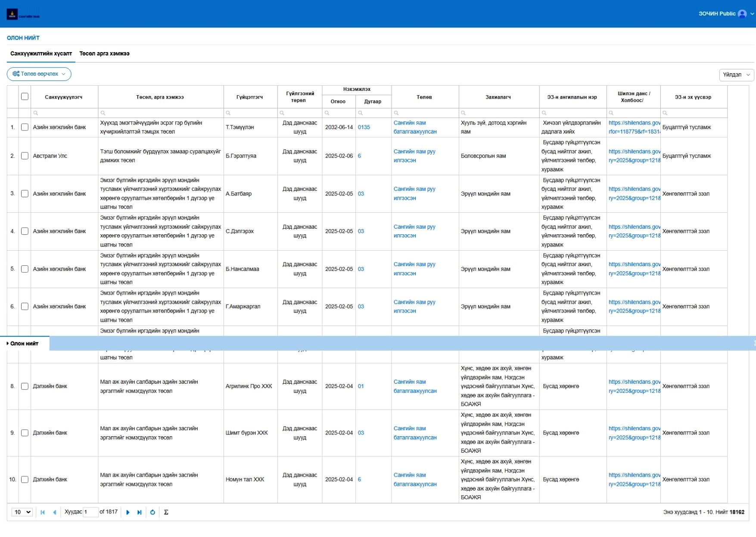Select the row 8 Дэлхийн банк checkbox

tap(25, 386)
